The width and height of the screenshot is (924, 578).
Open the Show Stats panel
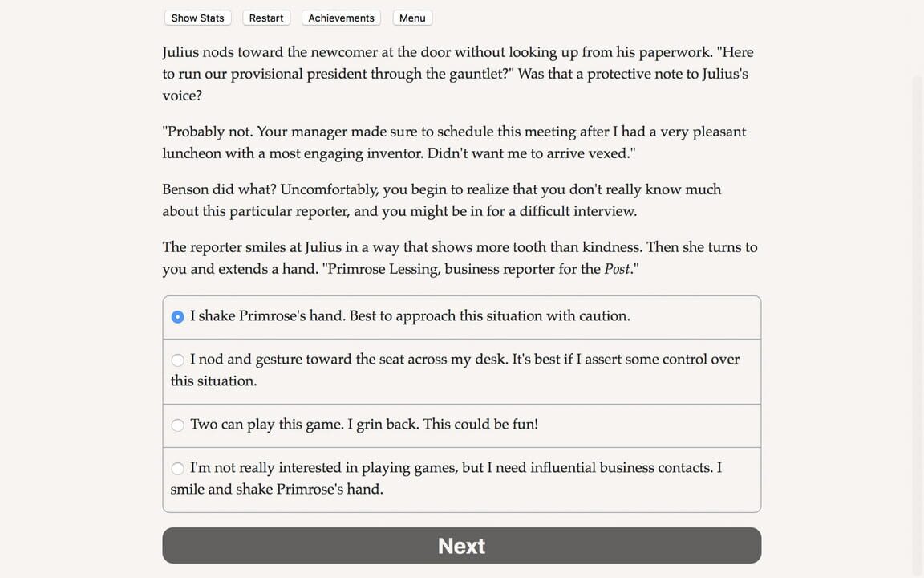[197, 18]
